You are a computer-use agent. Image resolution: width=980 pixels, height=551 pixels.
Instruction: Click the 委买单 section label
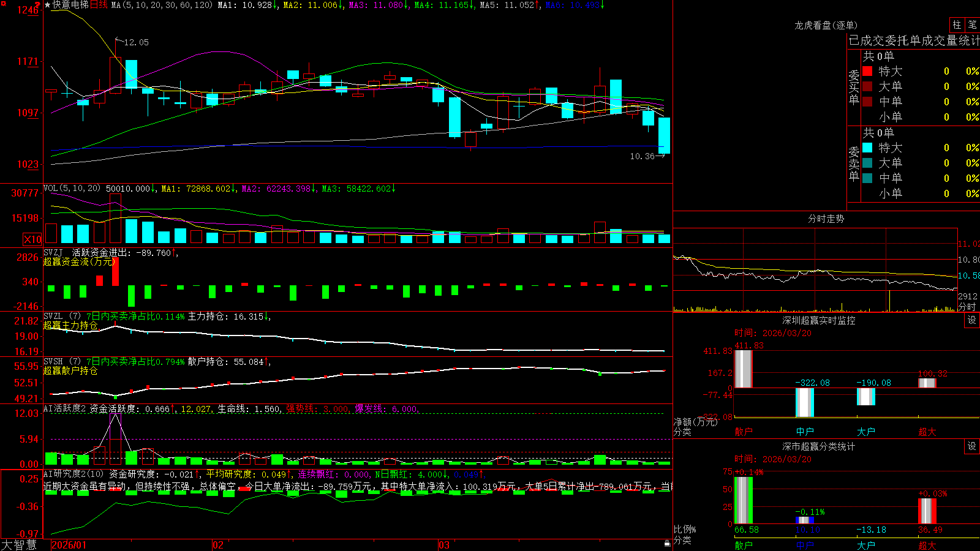(x=854, y=87)
